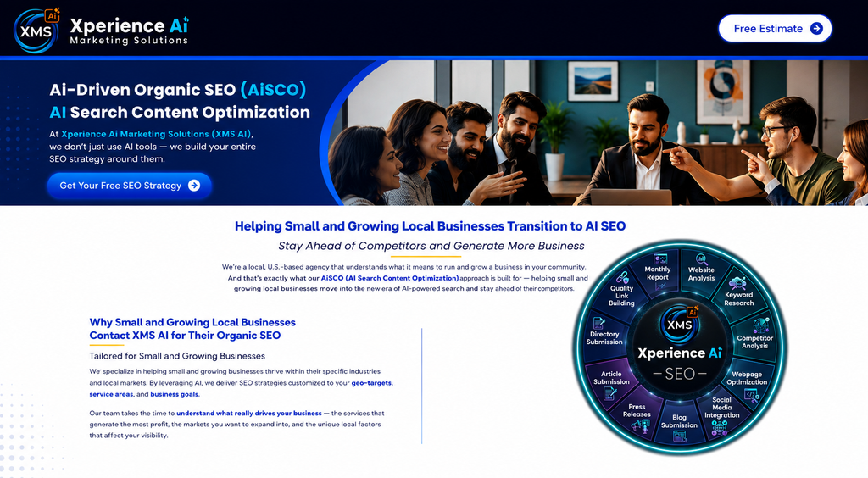Screen dimensions: 868x478
Task: Click the XMS circular logo in header
Action: [36, 31]
